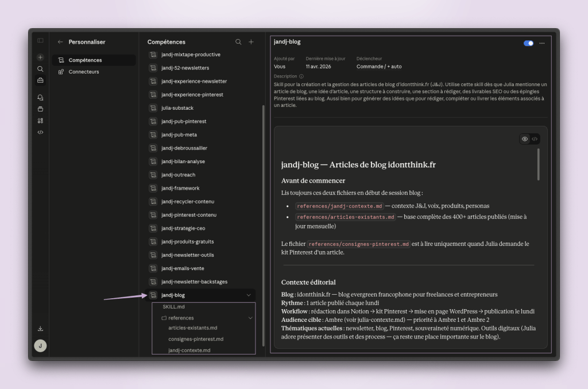Add a new skill with plus icon
The width and height of the screenshot is (588, 389).
(251, 42)
